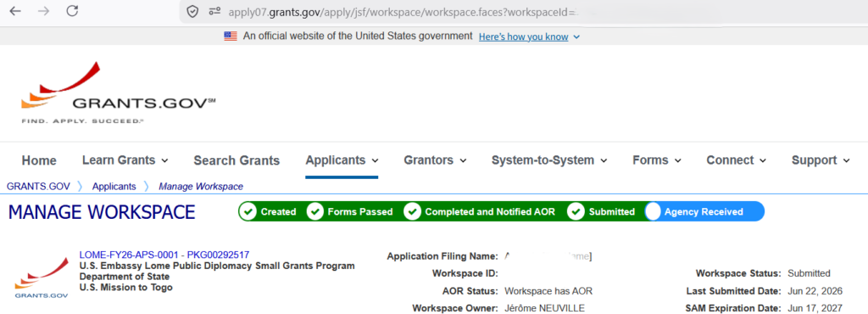Open the Learn Grants menu
Screen dimensions: 868x314
[119, 160]
